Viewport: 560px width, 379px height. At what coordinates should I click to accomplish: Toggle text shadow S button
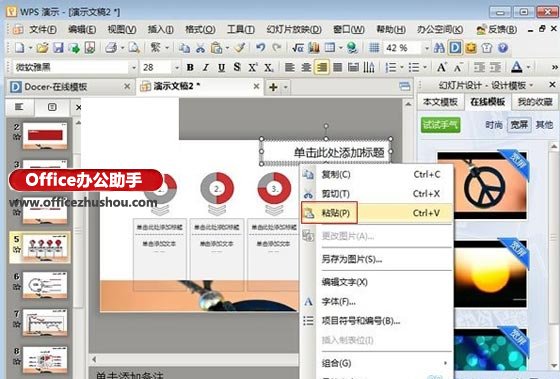coord(237,67)
